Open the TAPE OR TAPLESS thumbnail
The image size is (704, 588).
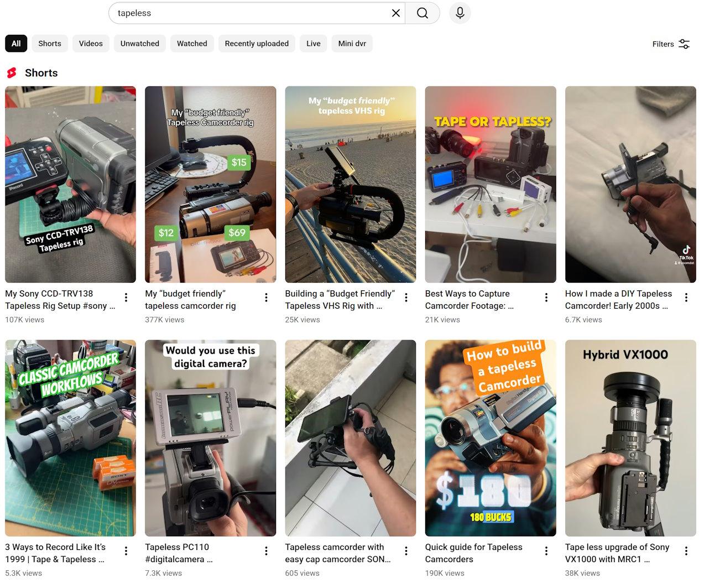(491, 184)
